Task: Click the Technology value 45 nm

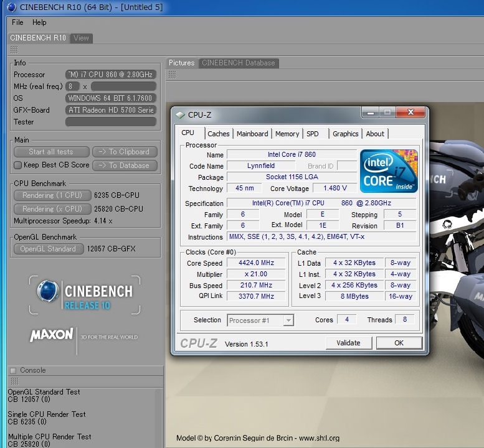Action: click(244, 188)
